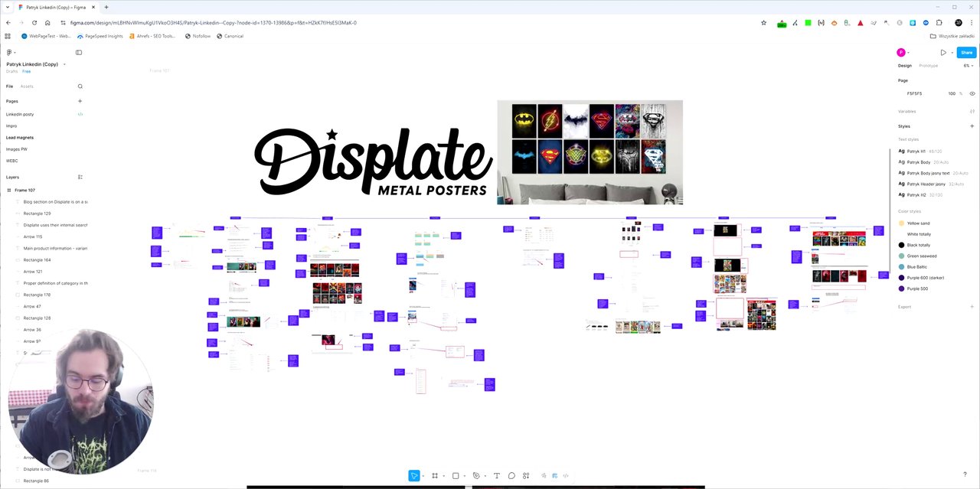Select the Blue Baltic color style
Viewport: 980px width, 489px height.
tap(913, 267)
